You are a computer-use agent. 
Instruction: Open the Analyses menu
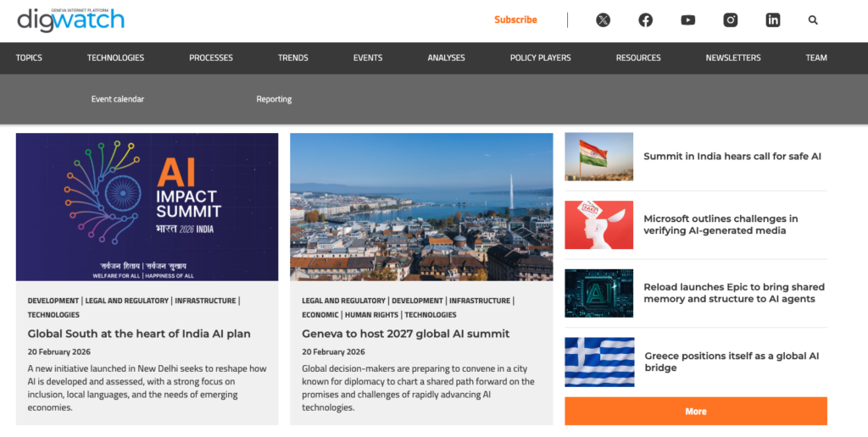click(446, 58)
